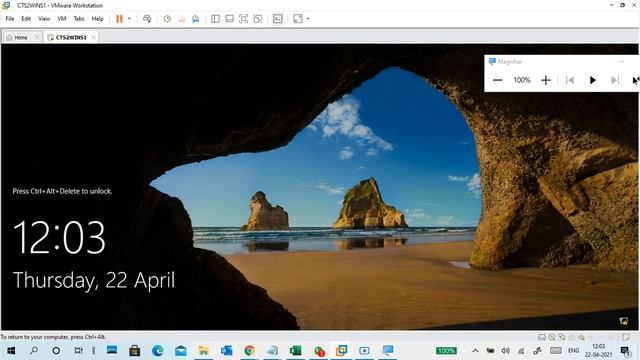Expand the stretch guest dropdown arrow
Screen dimensions: 640x360
pyautogui.click(x=308, y=19)
